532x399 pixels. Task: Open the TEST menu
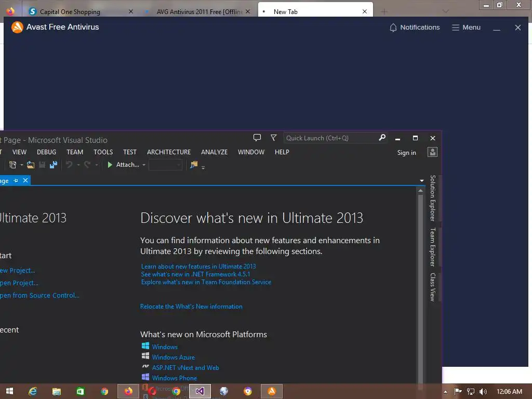(x=129, y=152)
